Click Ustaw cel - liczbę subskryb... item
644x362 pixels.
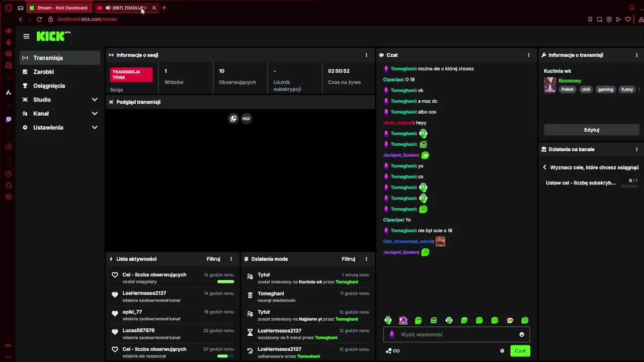tap(581, 183)
